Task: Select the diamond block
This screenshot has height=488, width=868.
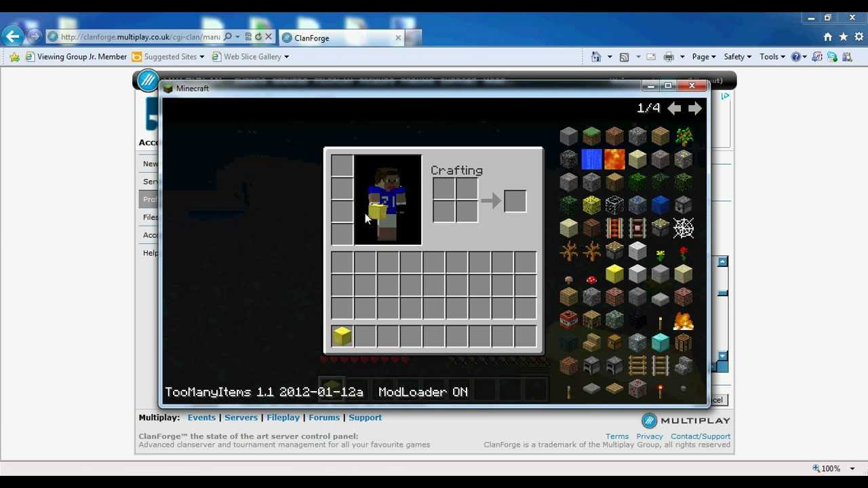Action: click(660, 342)
